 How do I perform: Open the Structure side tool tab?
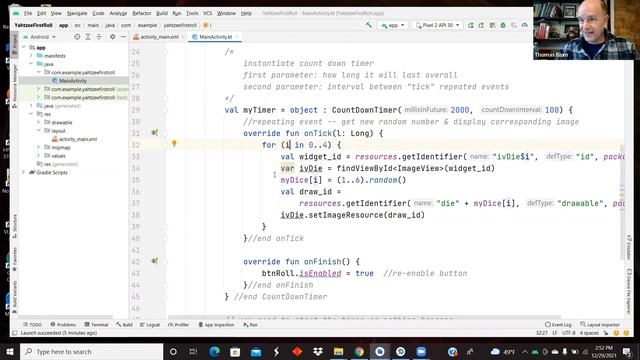tap(15, 226)
